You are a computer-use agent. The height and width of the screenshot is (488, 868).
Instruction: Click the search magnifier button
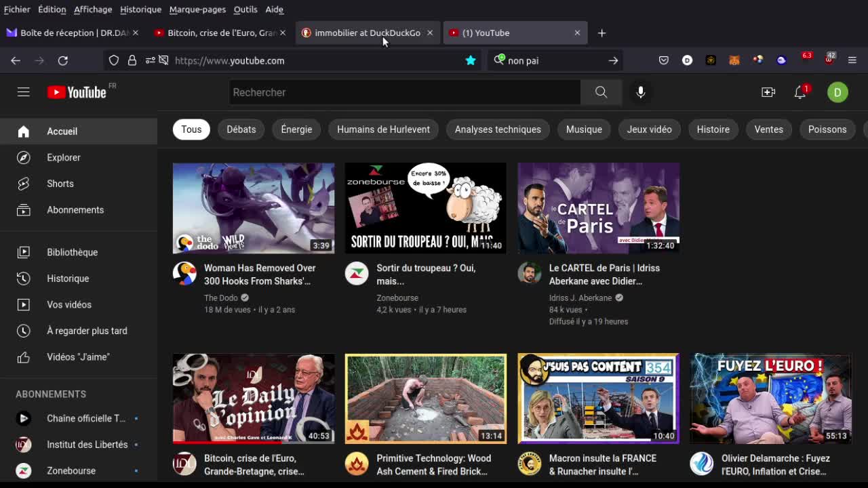[601, 92]
